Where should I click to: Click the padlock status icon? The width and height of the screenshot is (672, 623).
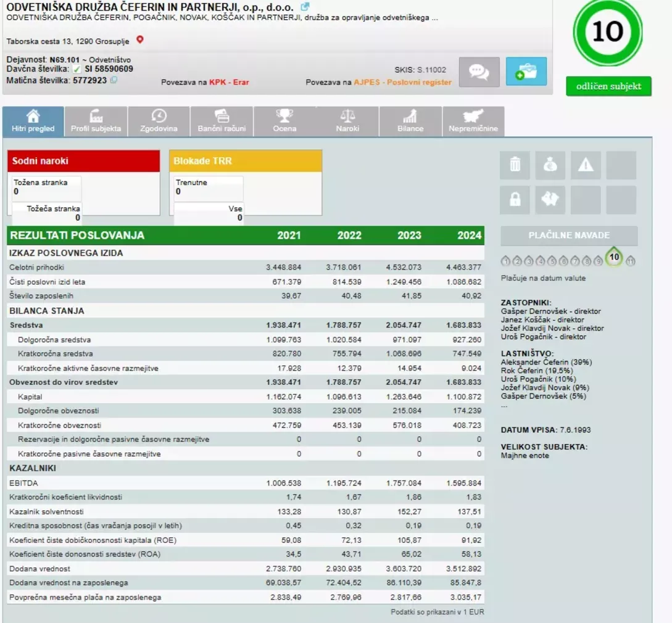[x=515, y=200]
